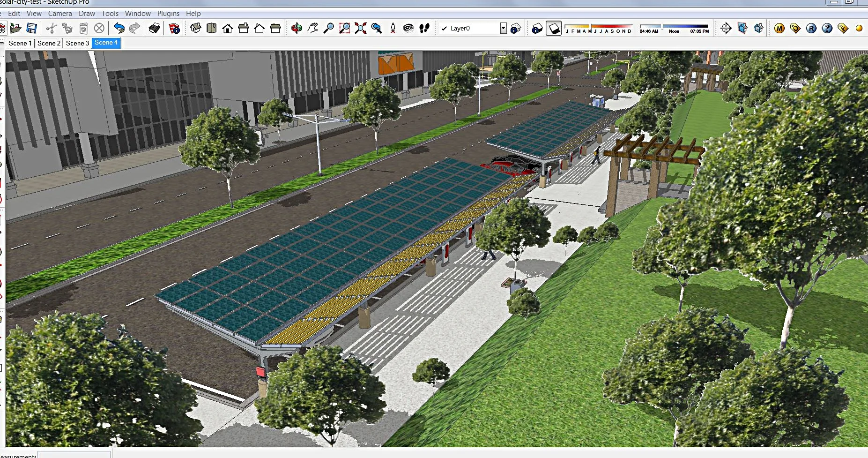Screen dimensions: 868x458
Task: Open the Layer Manager icon
Action: [x=516, y=29]
